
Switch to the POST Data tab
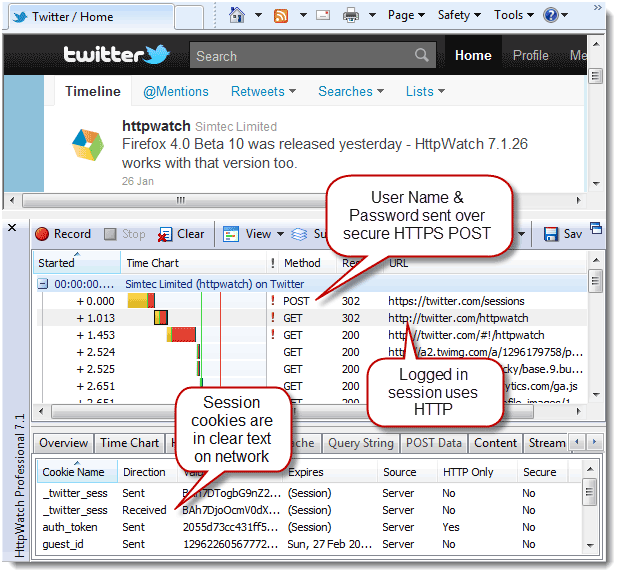[435, 443]
